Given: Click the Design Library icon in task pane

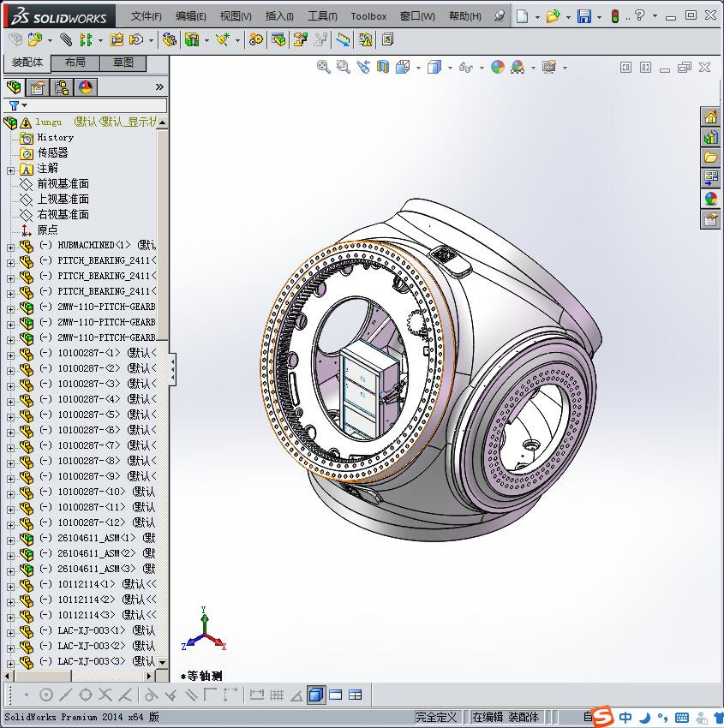Looking at the screenshot, I should (x=710, y=137).
